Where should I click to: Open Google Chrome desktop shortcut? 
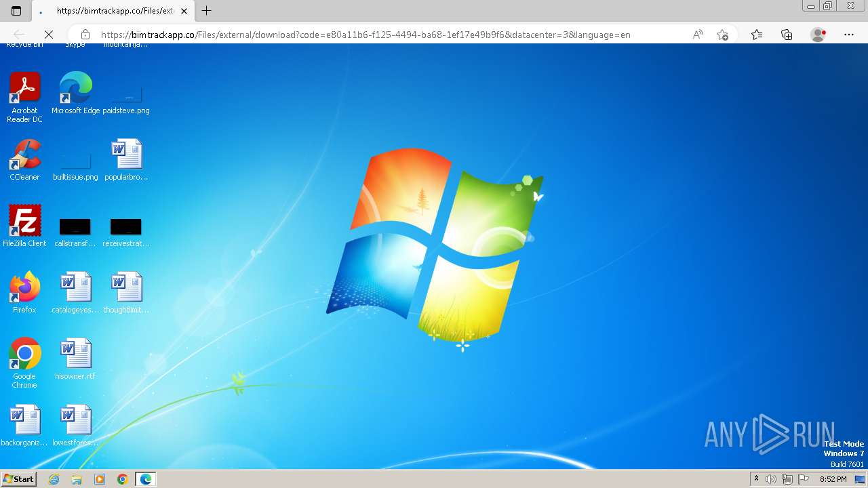pos(25,363)
